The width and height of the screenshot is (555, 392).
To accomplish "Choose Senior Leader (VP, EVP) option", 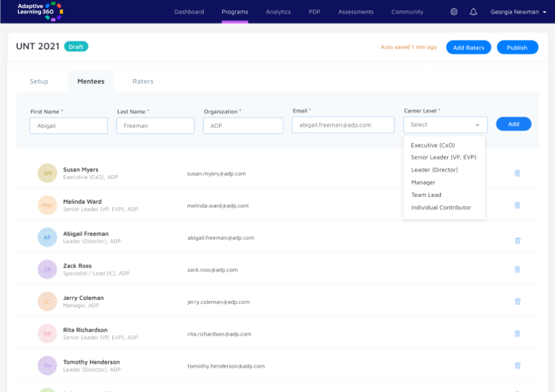I will click(x=444, y=157).
